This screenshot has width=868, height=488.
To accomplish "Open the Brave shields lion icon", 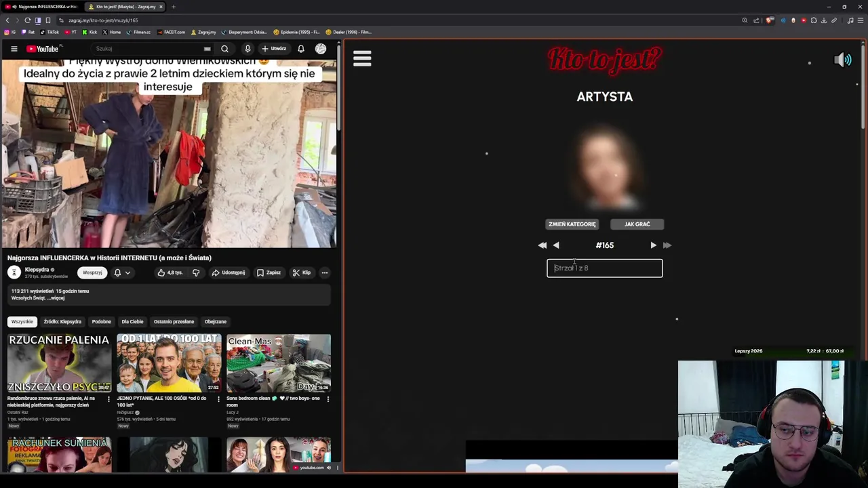I will click(x=769, y=20).
